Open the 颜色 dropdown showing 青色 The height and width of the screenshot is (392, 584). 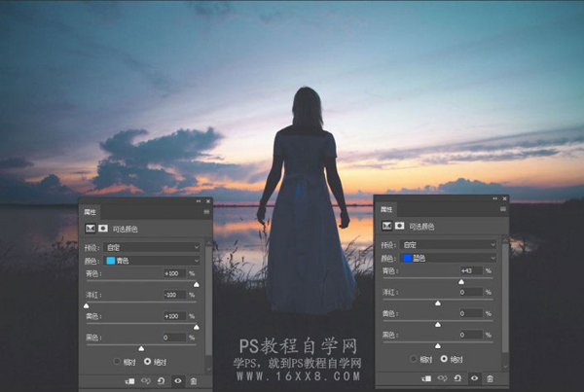coord(152,261)
